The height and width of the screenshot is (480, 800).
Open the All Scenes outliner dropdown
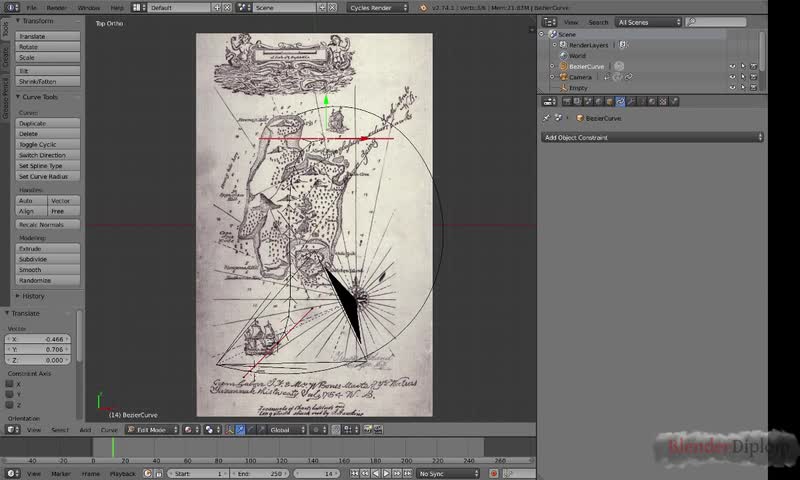(x=648, y=22)
